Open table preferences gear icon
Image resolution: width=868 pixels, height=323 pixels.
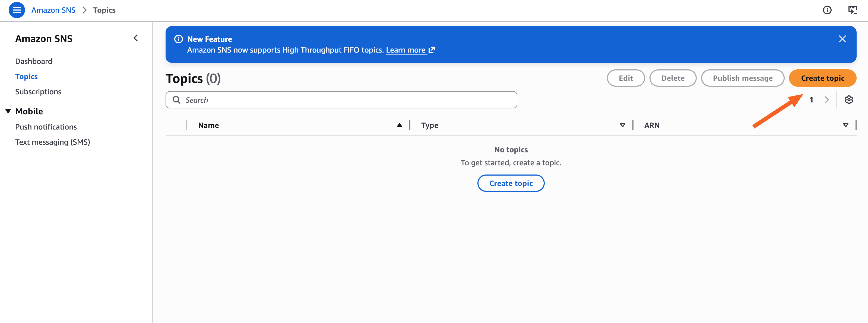click(x=848, y=100)
